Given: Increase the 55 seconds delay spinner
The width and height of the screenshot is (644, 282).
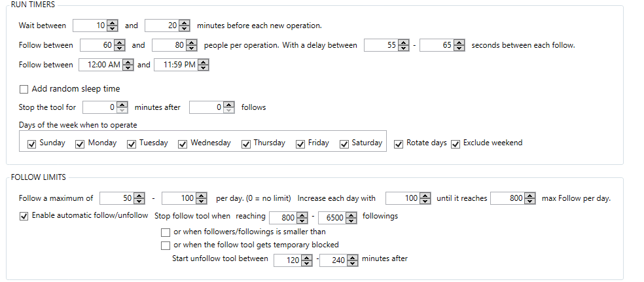Looking at the screenshot, I should [x=404, y=43].
